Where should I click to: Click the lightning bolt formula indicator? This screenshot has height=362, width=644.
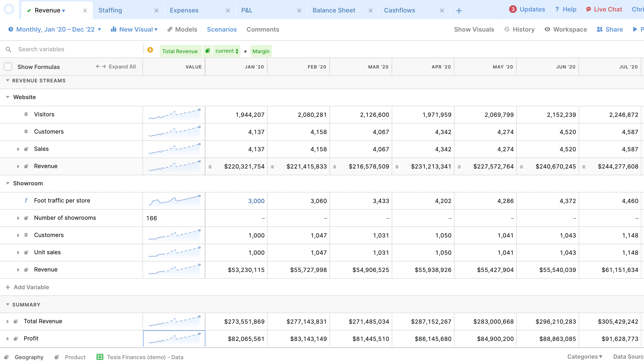pyautogui.click(x=150, y=50)
